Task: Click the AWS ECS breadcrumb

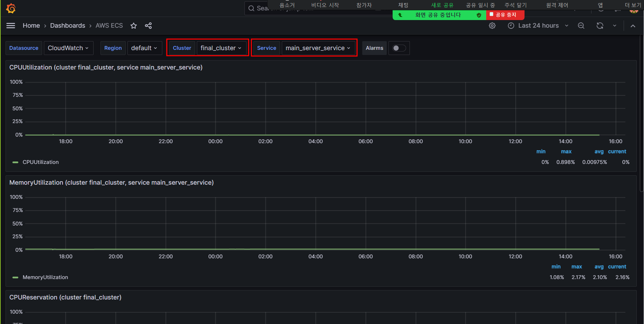Action: (109, 26)
